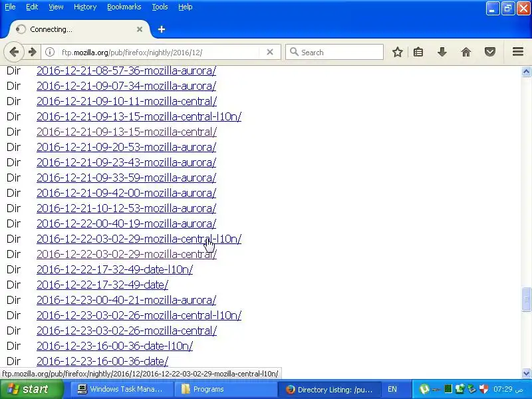The height and width of the screenshot is (399, 532).
Task: Open 2016-12-23-03-02-26-mozilla-central-l10n/ link
Action: pyautogui.click(x=139, y=315)
